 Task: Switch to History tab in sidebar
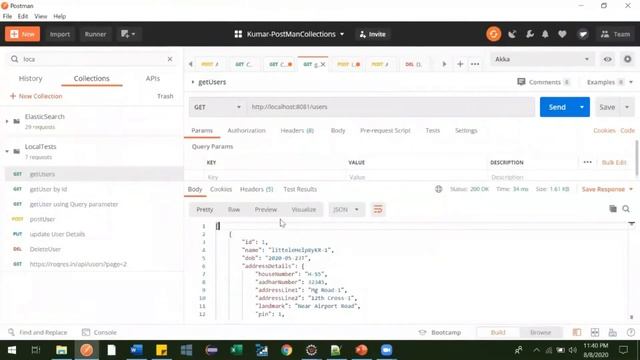[31, 78]
